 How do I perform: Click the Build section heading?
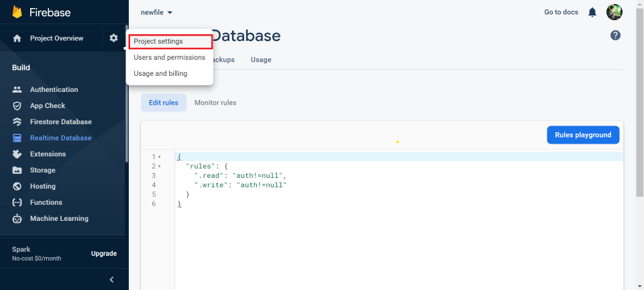pos(21,67)
